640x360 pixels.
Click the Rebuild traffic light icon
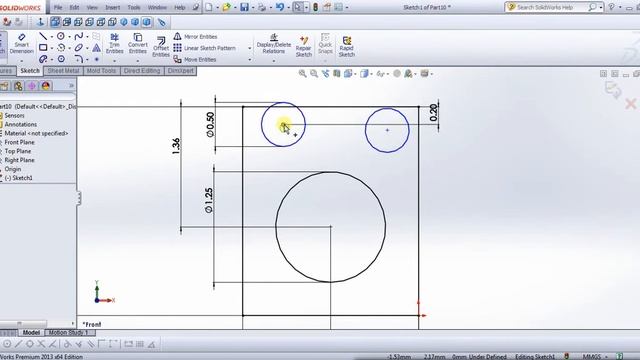tap(316, 7)
